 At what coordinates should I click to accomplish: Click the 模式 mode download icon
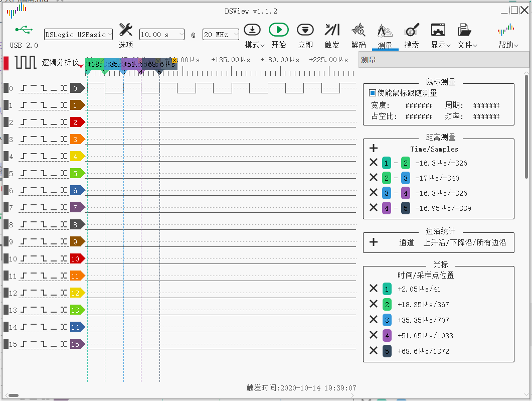252,30
